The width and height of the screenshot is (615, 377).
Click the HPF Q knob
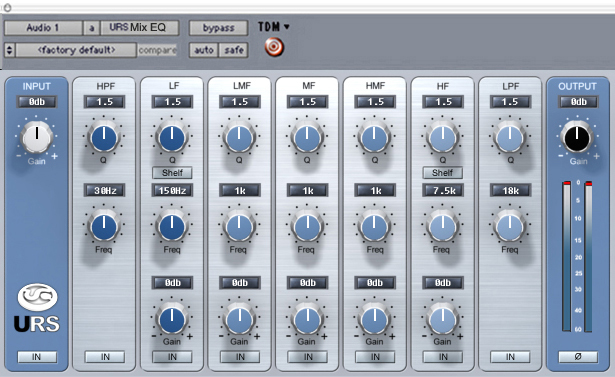104,138
